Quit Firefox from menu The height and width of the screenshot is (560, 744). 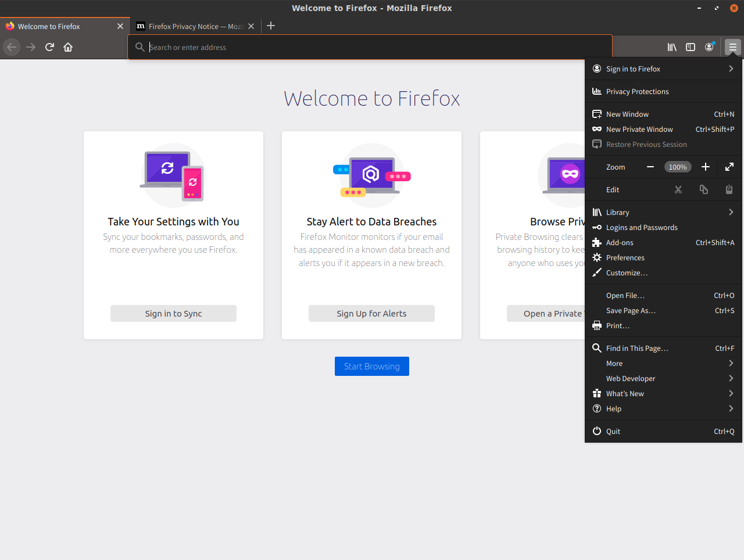point(663,431)
